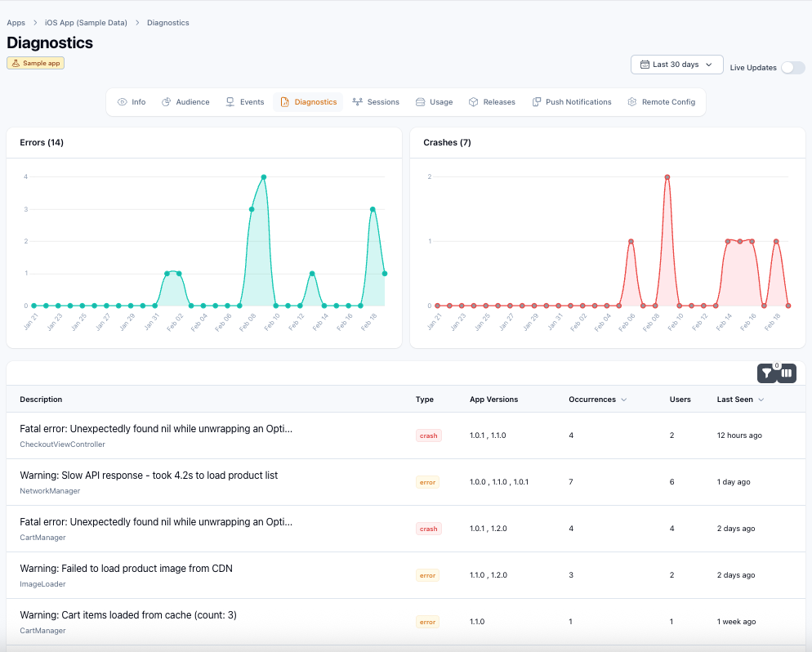Screen dimensions: 812x652
Task: Click the Sample app badge
Action: [35, 63]
